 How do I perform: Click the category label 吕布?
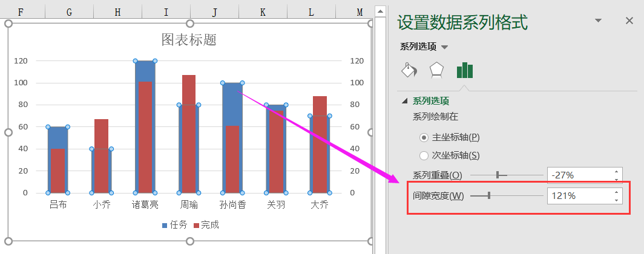[x=58, y=205]
